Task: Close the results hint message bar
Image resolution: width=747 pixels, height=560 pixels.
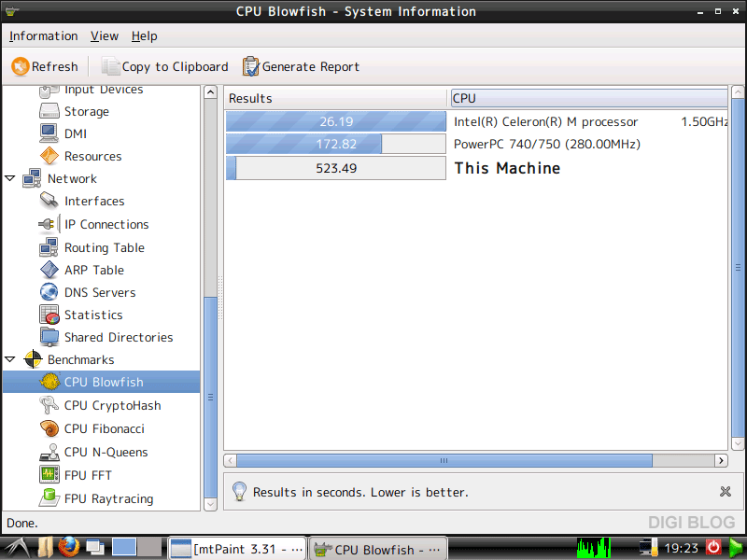Action: (x=726, y=492)
